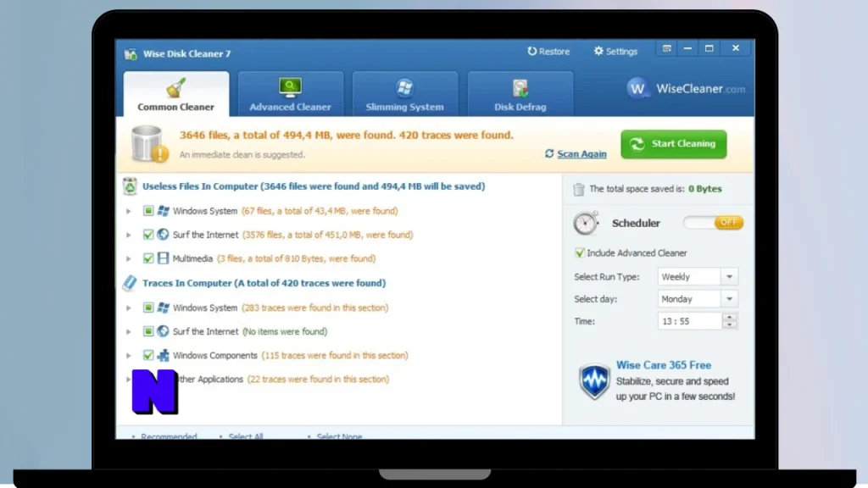The width and height of the screenshot is (868, 488).
Task: Uncheck Surf the Internet useless files checkbox
Action: [148, 235]
